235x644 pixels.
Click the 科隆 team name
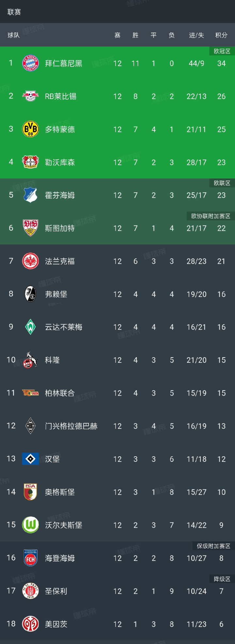[x=52, y=360]
